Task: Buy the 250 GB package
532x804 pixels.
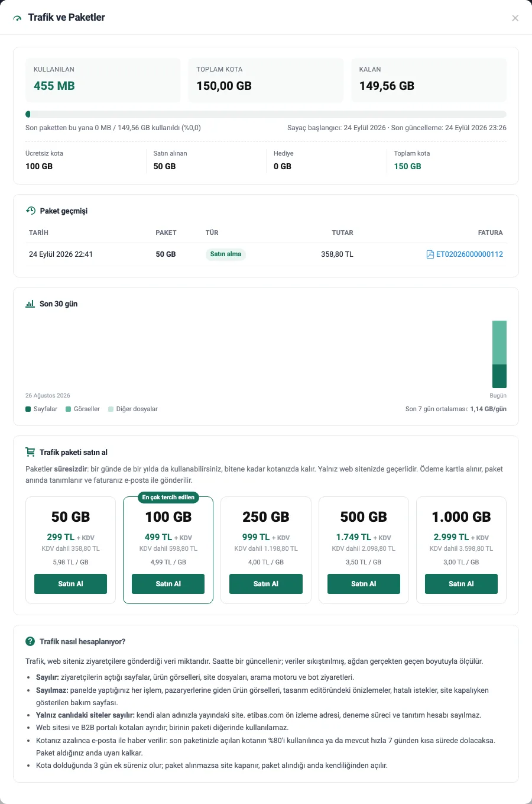Action: point(266,584)
